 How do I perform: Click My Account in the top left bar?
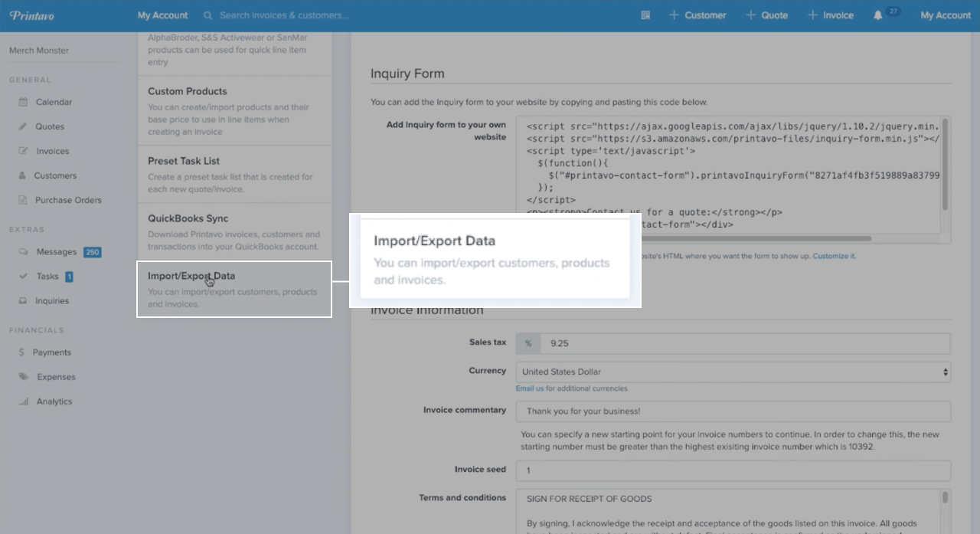point(162,15)
